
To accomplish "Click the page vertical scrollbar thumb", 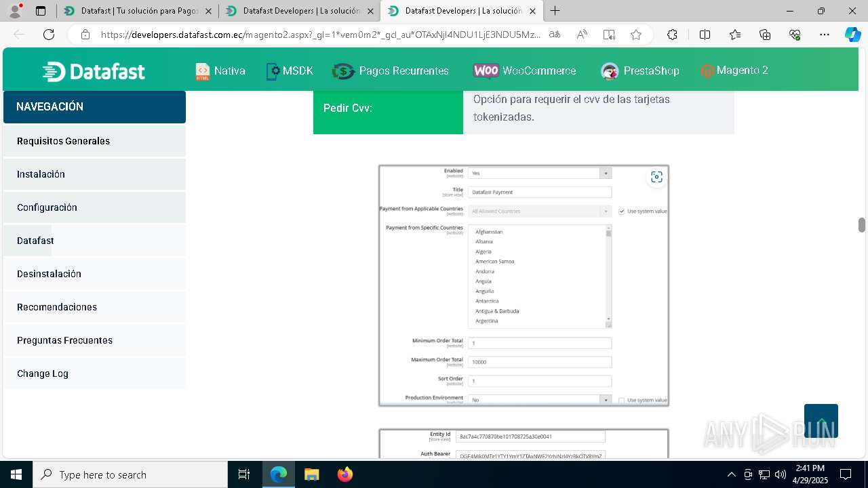I will [x=862, y=225].
